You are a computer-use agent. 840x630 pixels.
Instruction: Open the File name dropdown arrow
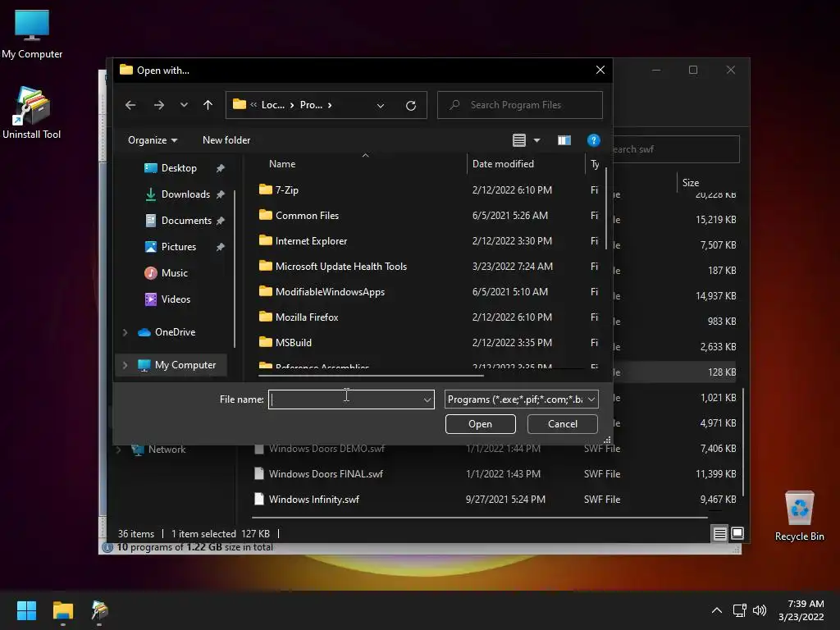(427, 399)
